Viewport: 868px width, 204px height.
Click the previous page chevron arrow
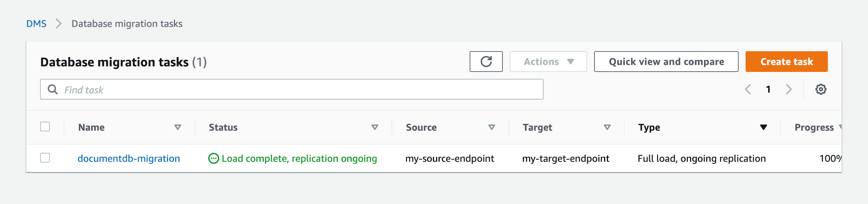pos(748,90)
